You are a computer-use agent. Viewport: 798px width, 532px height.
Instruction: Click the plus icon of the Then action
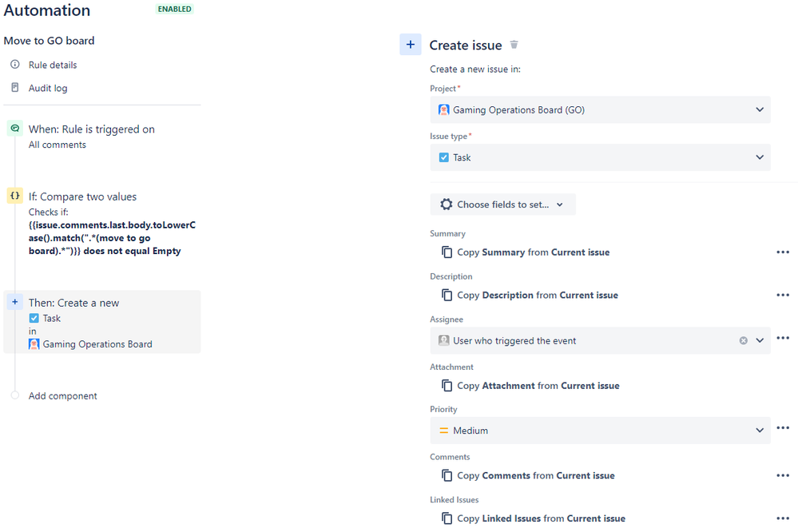tap(14, 302)
